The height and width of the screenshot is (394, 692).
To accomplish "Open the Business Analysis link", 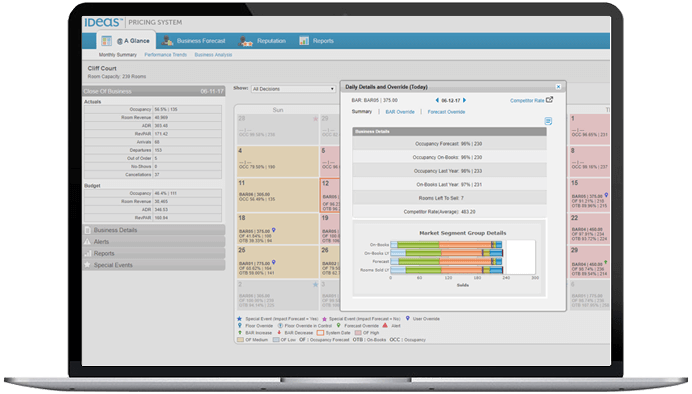I will click(x=213, y=55).
